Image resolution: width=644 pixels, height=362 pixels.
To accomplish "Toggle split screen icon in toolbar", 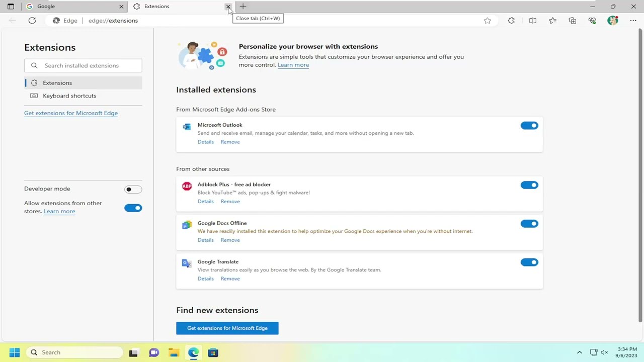I will pos(533,21).
